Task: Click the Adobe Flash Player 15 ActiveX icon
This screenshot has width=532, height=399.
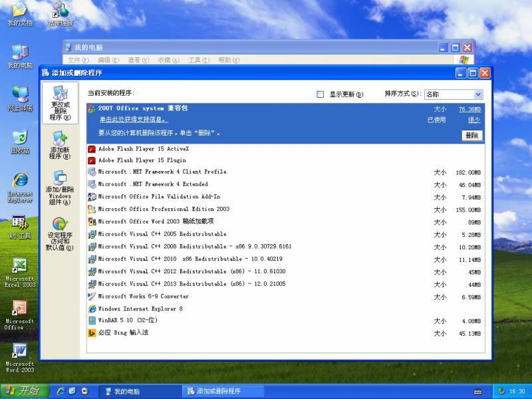Action: coord(92,149)
